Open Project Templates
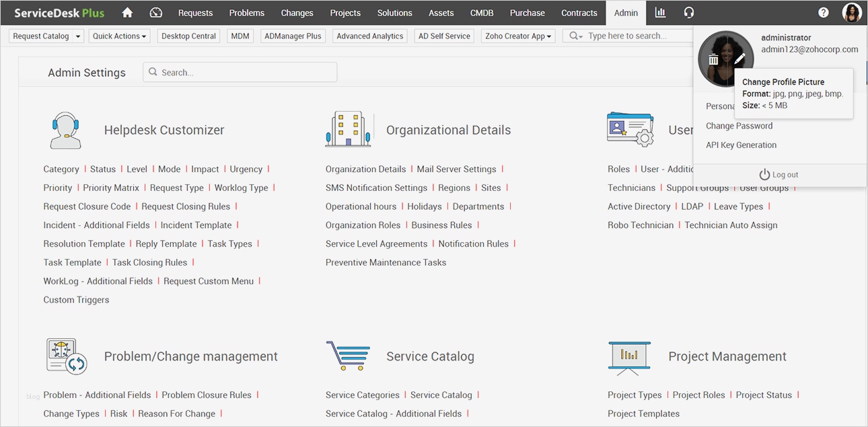 point(643,414)
